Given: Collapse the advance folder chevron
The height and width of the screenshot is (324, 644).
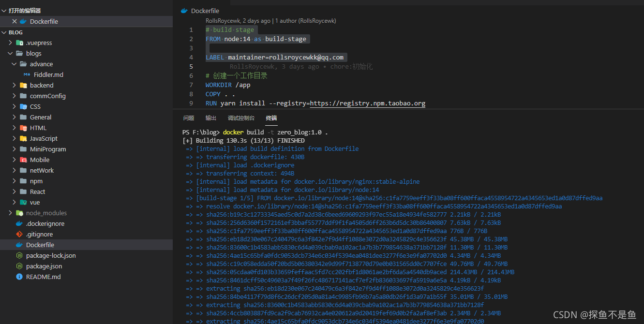Looking at the screenshot, I should click(15, 64).
